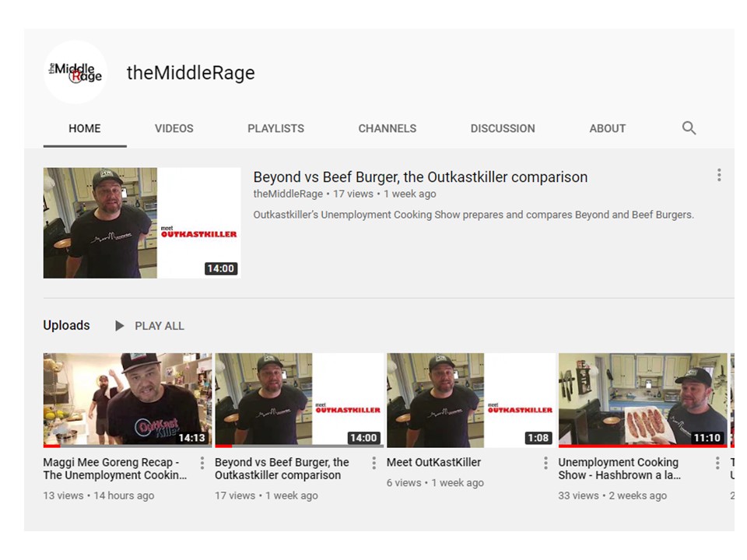The image size is (747, 560).
Task: Open featured video three-dot options menu
Action: click(x=719, y=175)
